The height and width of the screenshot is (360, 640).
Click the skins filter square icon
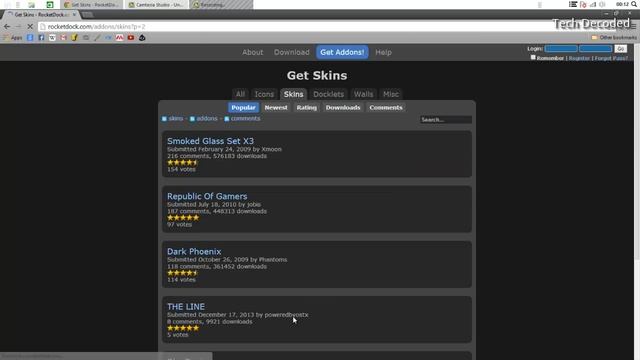point(164,119)
